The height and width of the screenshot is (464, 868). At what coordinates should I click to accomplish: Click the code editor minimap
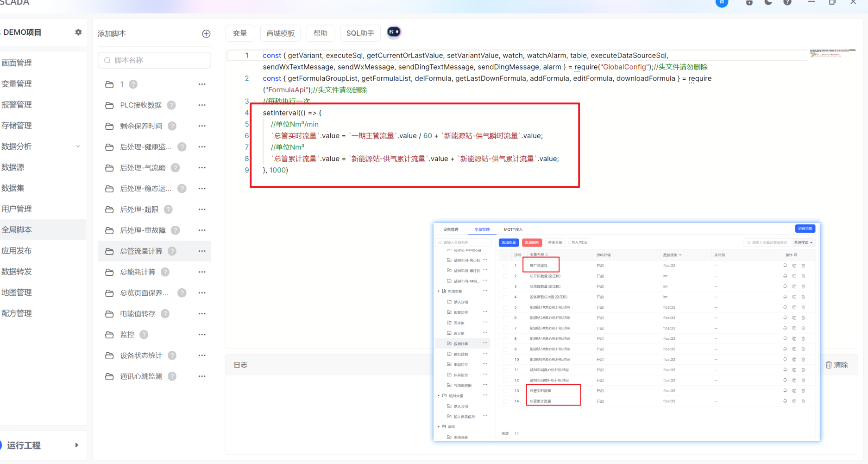coord(832,53)
